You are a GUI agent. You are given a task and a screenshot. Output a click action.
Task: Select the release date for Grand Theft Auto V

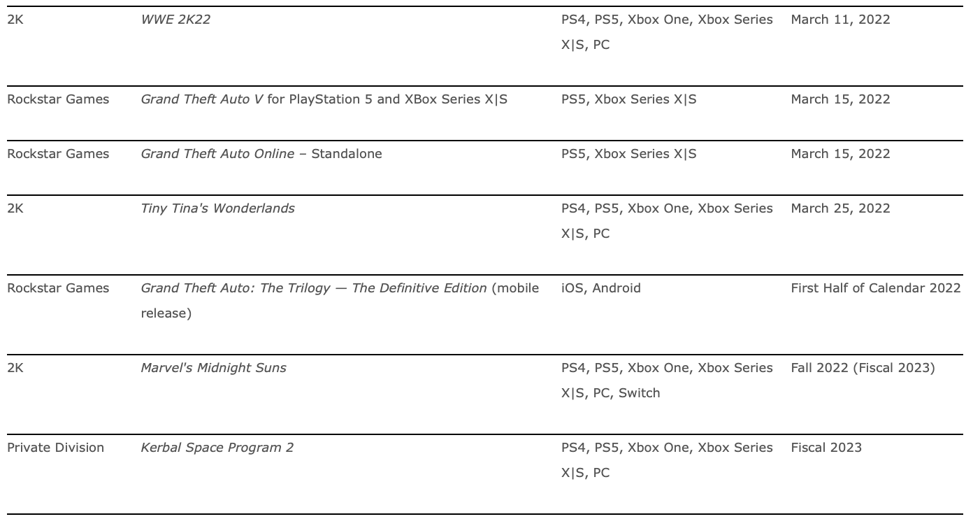pos(840,99)
